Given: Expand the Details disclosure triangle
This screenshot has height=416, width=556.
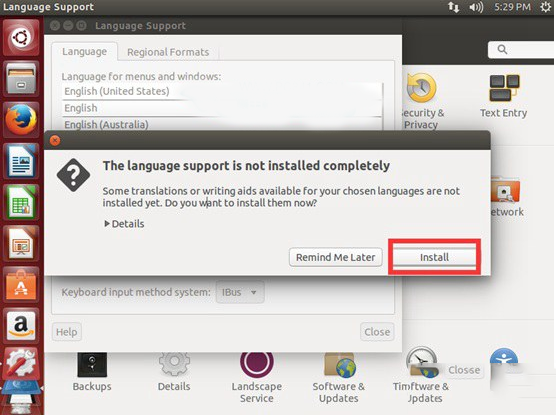Looking at the screenshot, I should [106, 224].
